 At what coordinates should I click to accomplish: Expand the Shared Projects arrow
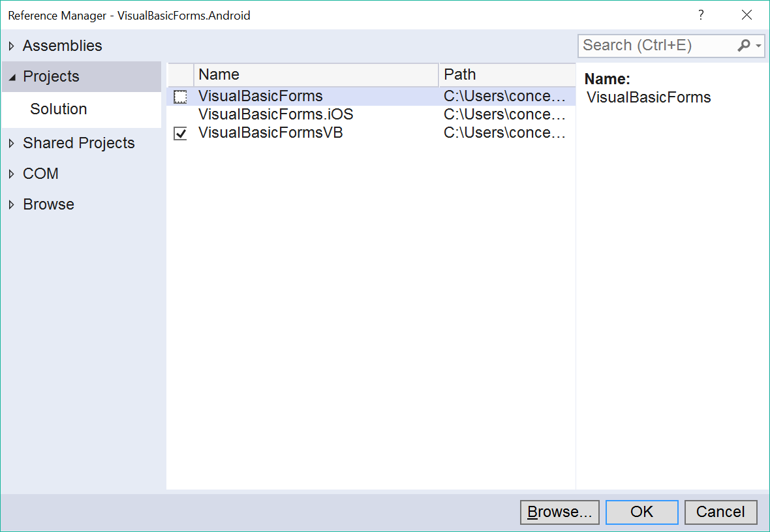12,144
